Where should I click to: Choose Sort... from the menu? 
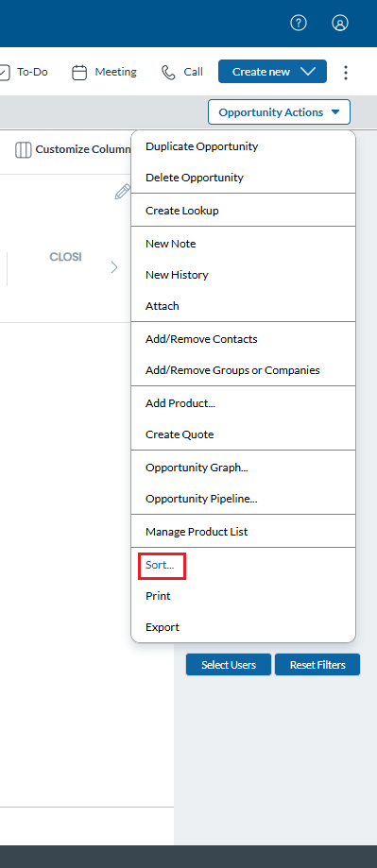[243, 565]
